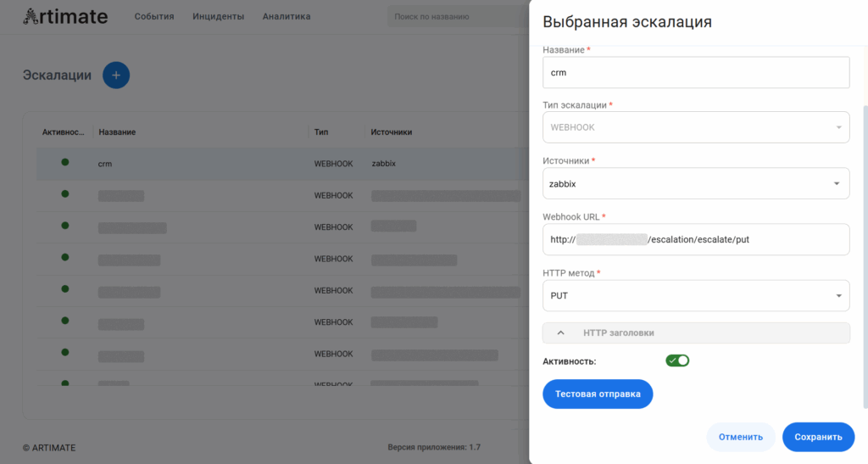Click the Эскалации page heading
This screenshot has height=464, width=868.
click(57, 75)
